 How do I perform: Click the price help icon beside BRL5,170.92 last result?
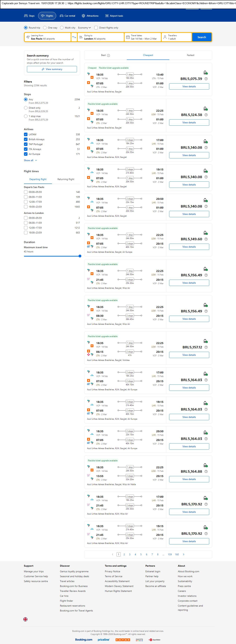(206, 533)
